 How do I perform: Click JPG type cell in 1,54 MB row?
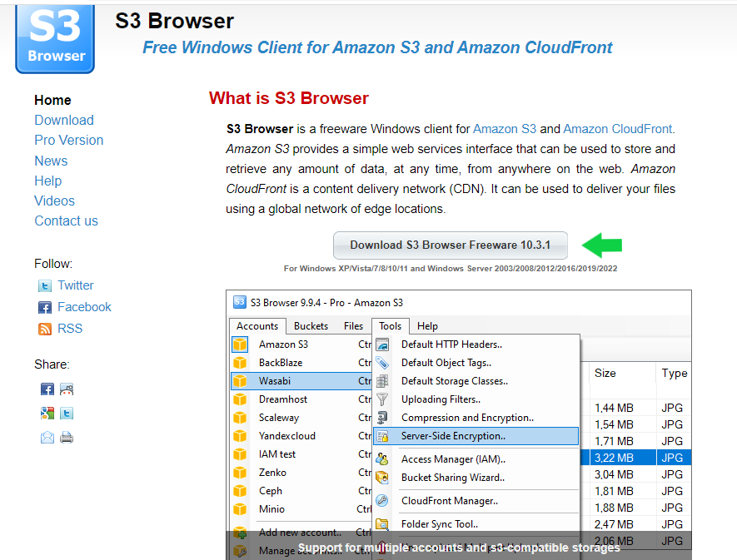(x=672, y=424)
